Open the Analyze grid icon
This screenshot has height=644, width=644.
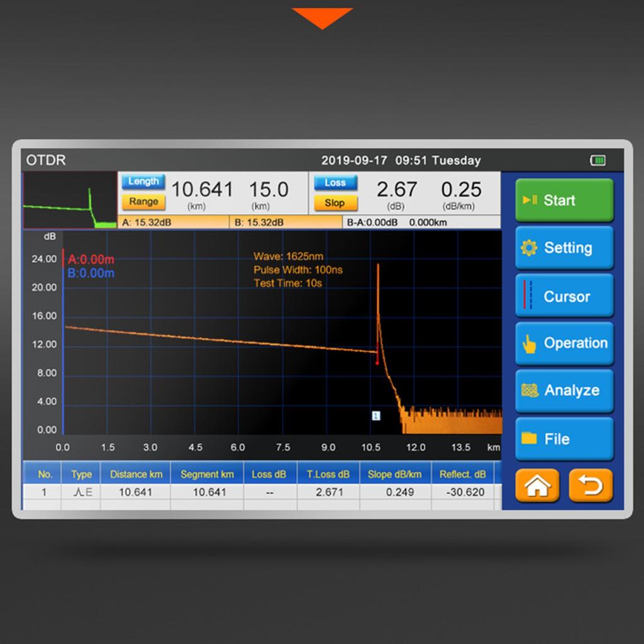531,391
